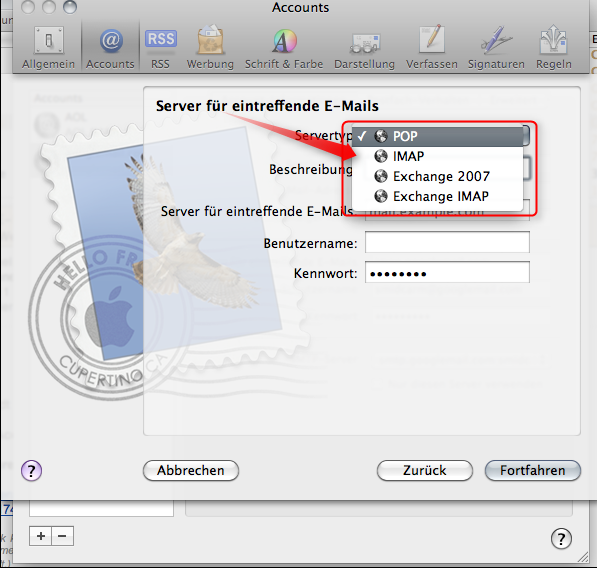
Task: Open the Regeln preferences pane
Action: [554, 48]
